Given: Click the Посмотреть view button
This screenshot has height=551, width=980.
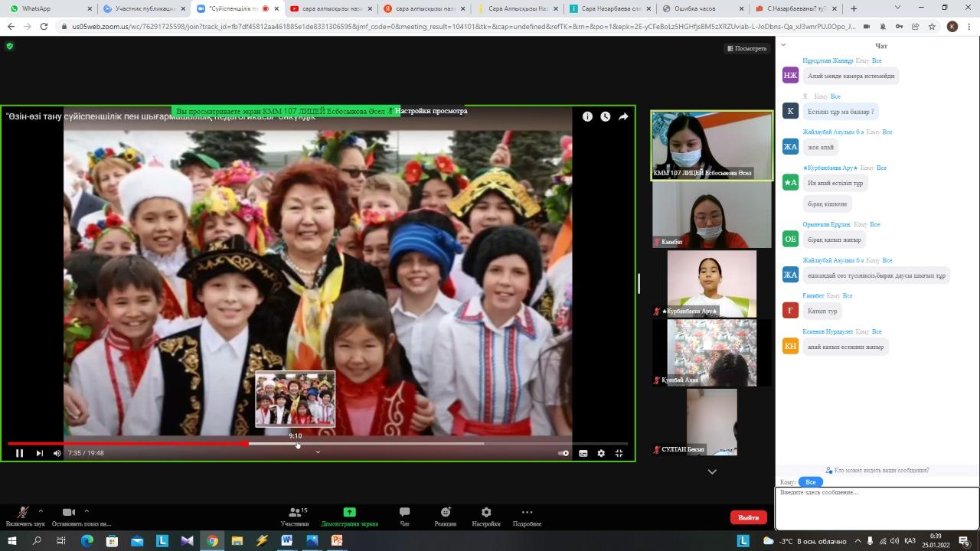Looking at the screenshot, I should tap(746, 48).
